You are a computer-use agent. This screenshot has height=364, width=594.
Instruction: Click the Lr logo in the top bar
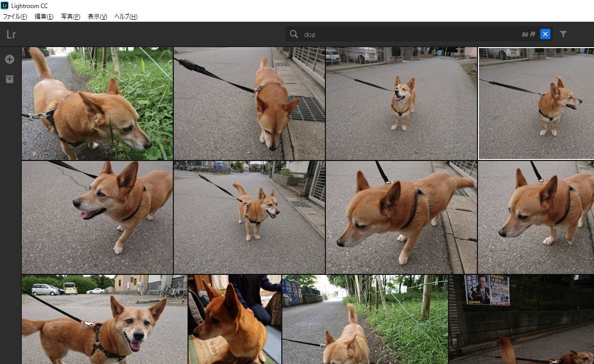(x=11, y=35)
